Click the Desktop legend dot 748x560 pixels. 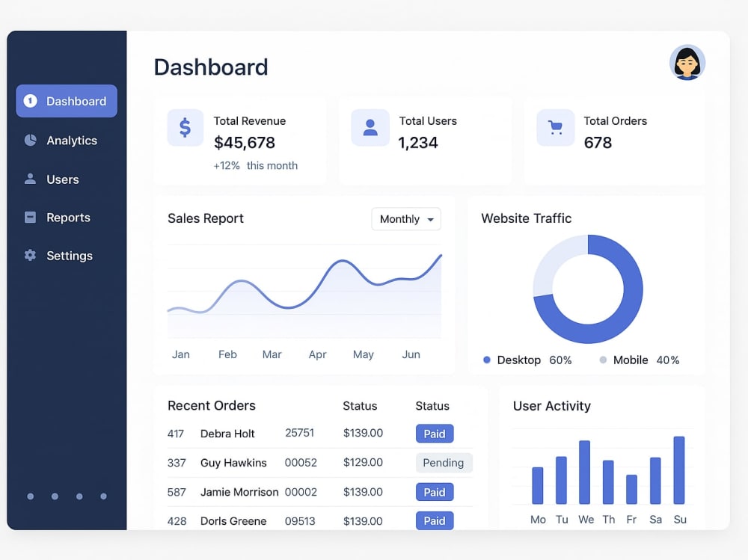487,360
